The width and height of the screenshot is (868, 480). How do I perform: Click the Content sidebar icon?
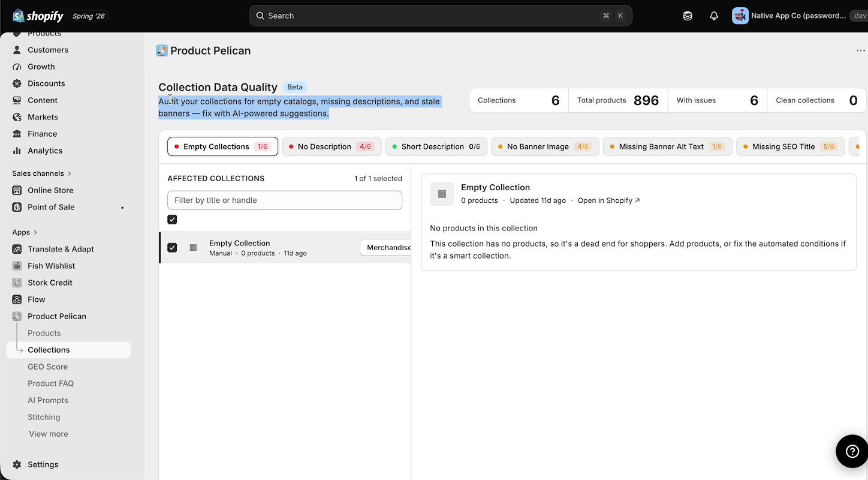click(17, 100)
